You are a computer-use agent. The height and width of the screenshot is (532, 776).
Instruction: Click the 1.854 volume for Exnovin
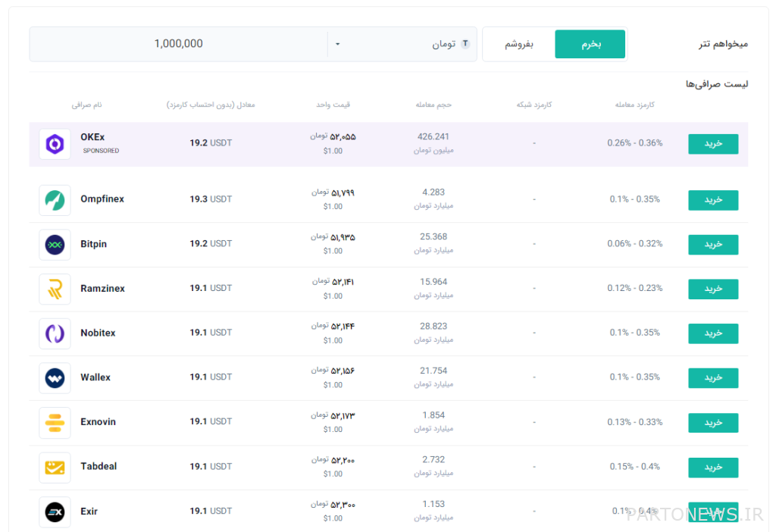433,415
